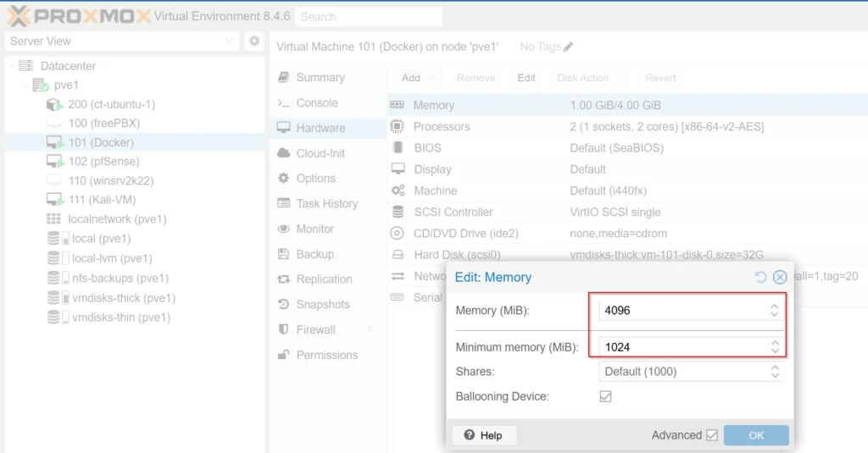Image resolution: width=868 pixels, height=453 pixels.
Task: Click the localnetwork (pve1) grid icon
Action: (53, 219)
